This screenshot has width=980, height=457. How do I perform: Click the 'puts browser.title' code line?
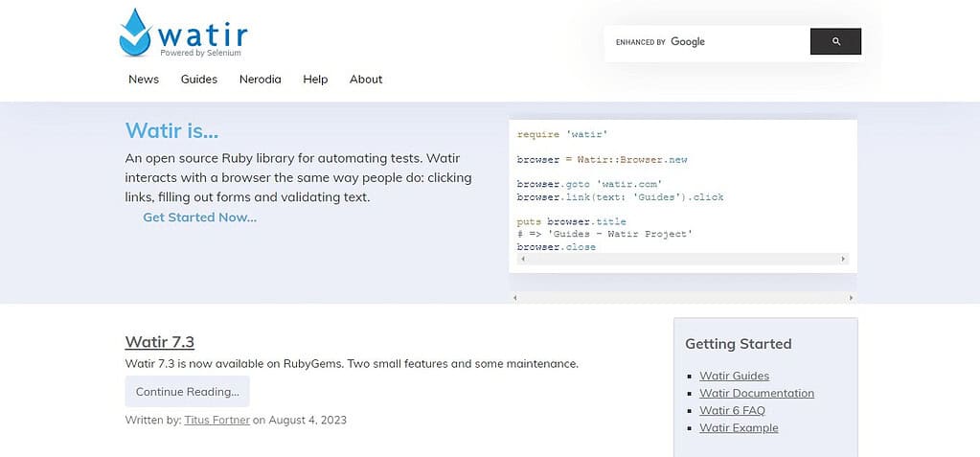click(x=571, y=222)
